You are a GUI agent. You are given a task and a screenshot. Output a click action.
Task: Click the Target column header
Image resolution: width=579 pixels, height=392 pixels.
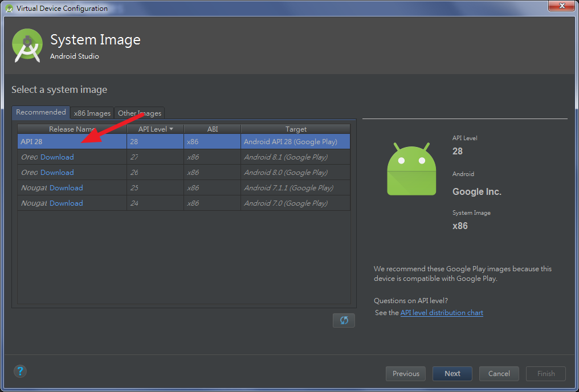296,129
